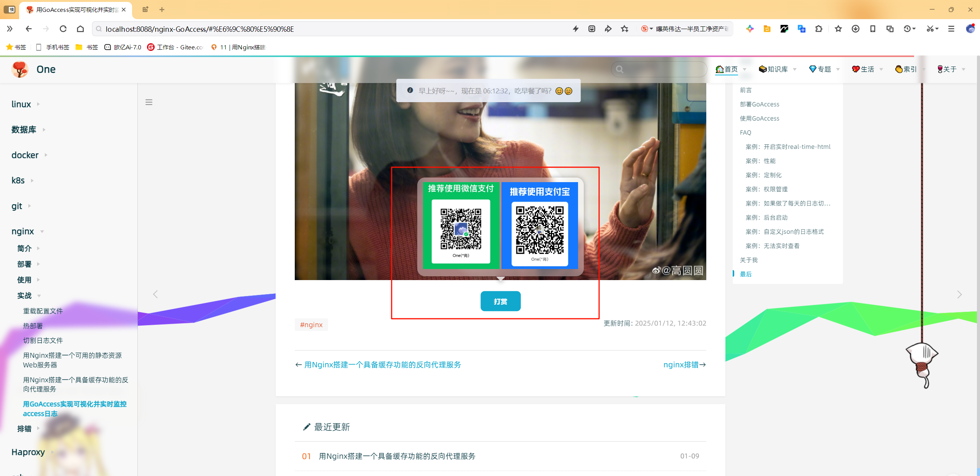Collapse the 实战 subsection

click(29, 295)
